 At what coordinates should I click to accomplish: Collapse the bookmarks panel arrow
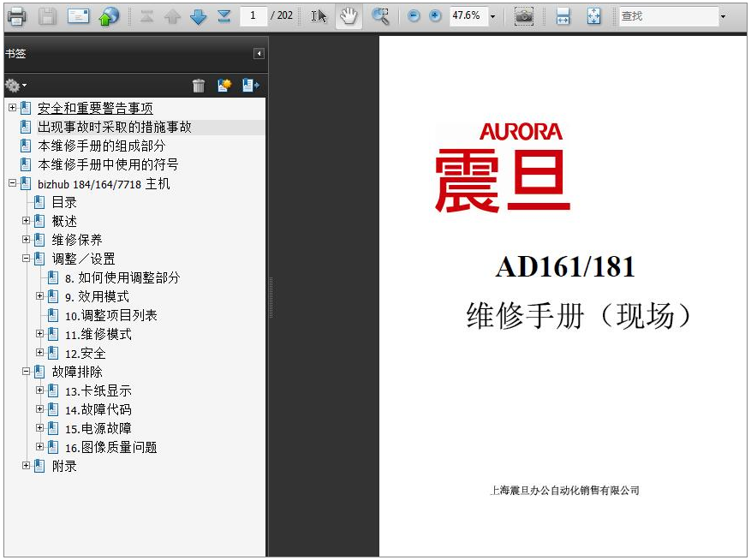[259, 53]
